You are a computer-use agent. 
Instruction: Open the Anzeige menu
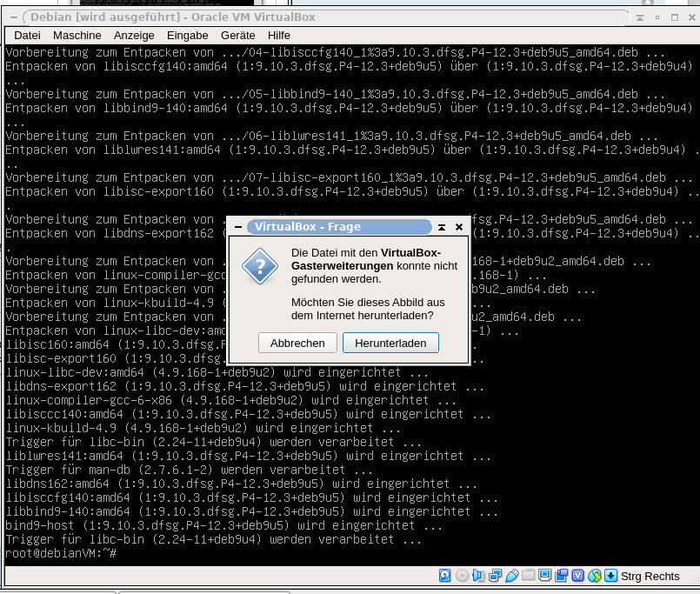click(x=134, y=36)
